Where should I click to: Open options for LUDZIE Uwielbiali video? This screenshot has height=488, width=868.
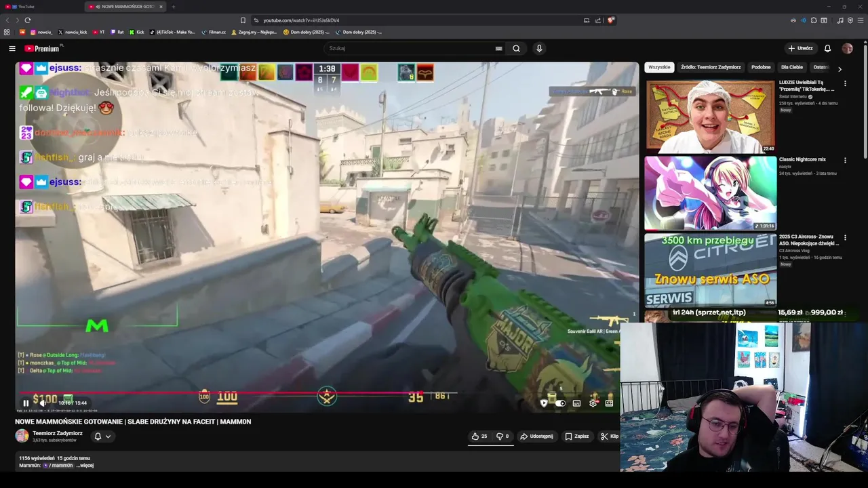845,83
